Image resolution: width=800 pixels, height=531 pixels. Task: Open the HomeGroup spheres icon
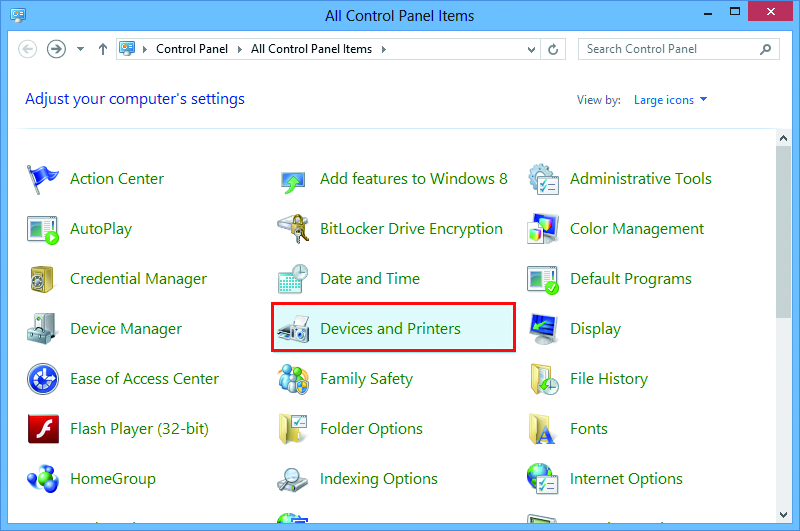(x=43, y=478)
